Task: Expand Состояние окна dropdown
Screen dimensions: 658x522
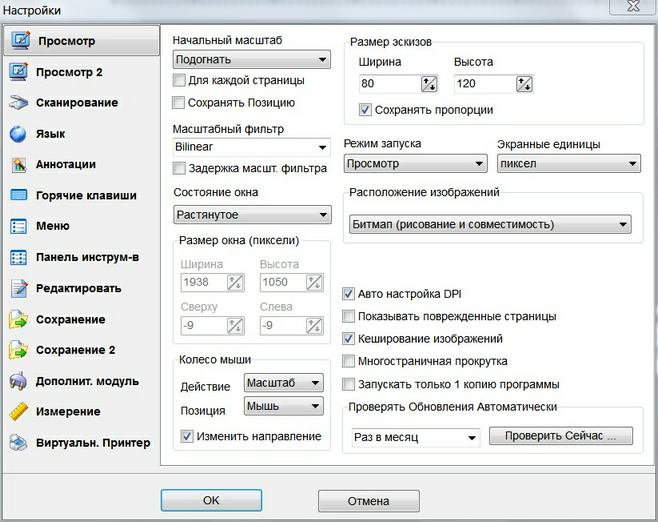Action: [252, 214]
